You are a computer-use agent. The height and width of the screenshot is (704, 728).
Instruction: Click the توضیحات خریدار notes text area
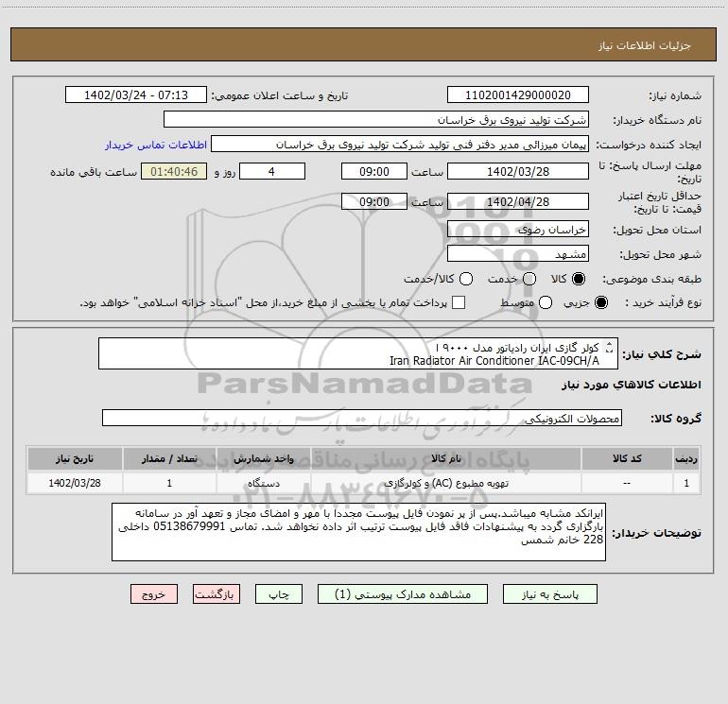[358, 532]
